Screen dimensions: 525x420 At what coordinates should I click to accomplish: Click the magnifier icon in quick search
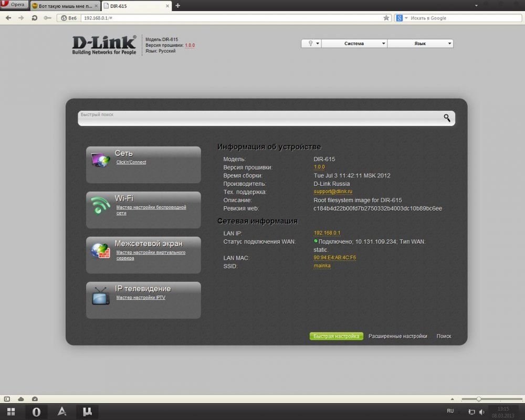coord(447,118)
